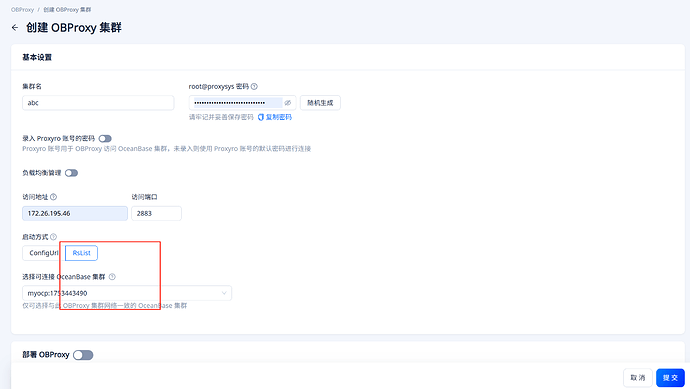
Task: Click the 复制密码 copy icon link
Action: pyautogui.click(x=275, y=117)
